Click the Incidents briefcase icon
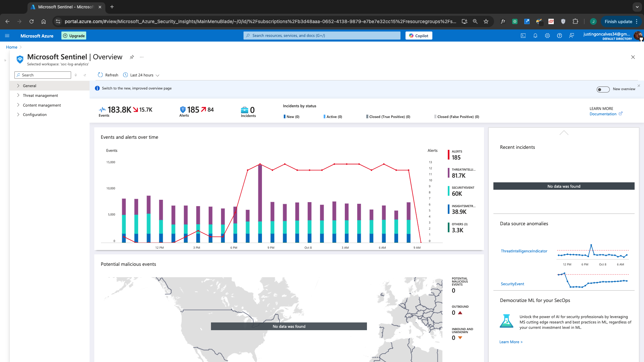The width and height of the screenshot is (644, 362). (x=245, y=110)
